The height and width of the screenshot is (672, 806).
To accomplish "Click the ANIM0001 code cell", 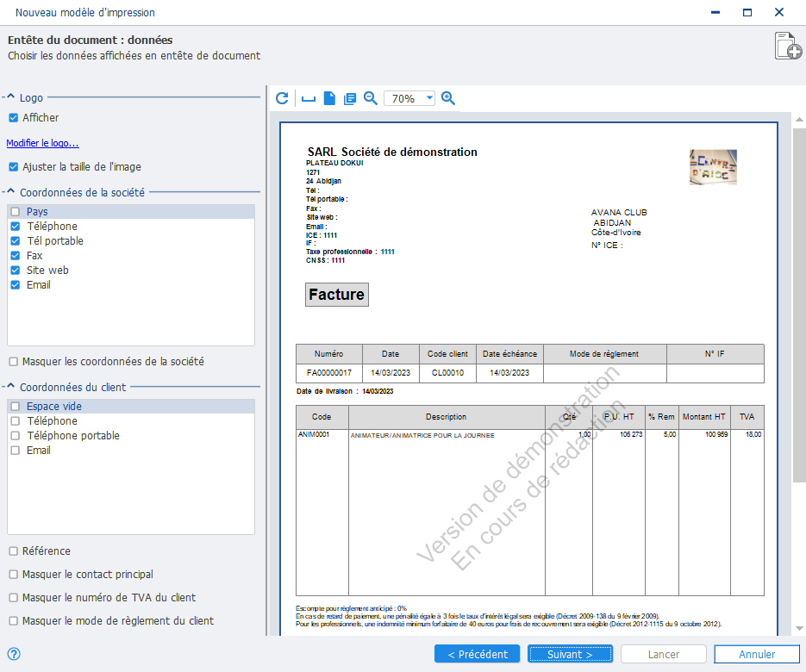I will coord(314,434).
